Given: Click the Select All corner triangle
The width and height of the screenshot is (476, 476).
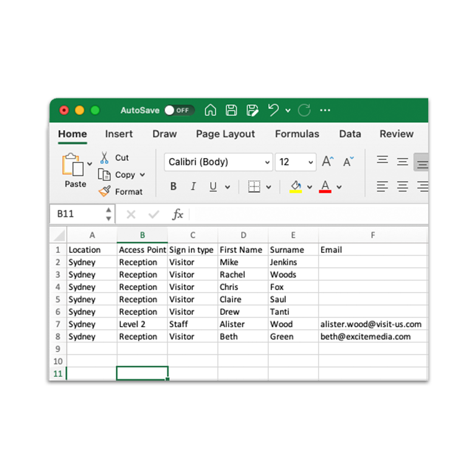Looking at the screenshot, I should point(59,236).
